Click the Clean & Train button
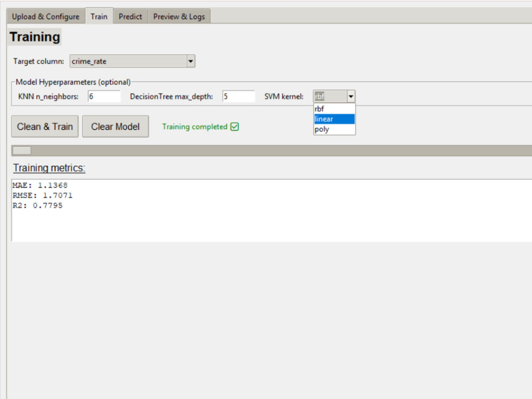This screenshot has width=532, height=399. pos(45,126)
